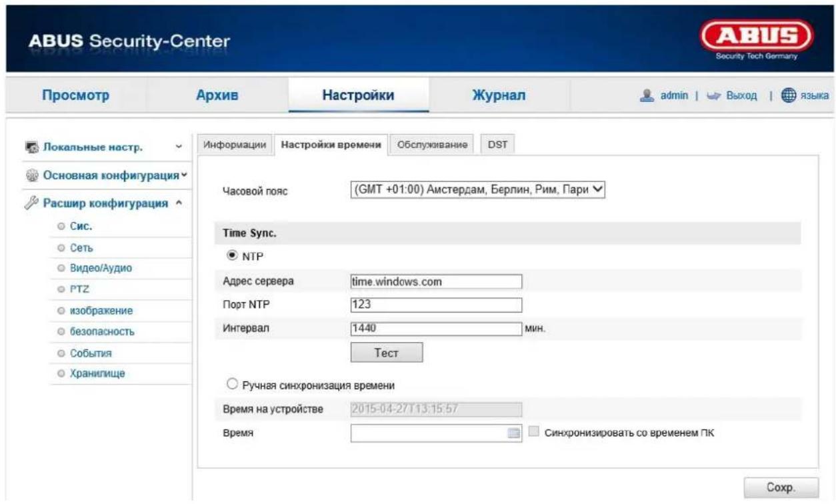Image resolution: width=836 pixels, height=504 pixels.
Task: Switch to the Обслуживание sub-tab
Action: [x=433, y=145]
